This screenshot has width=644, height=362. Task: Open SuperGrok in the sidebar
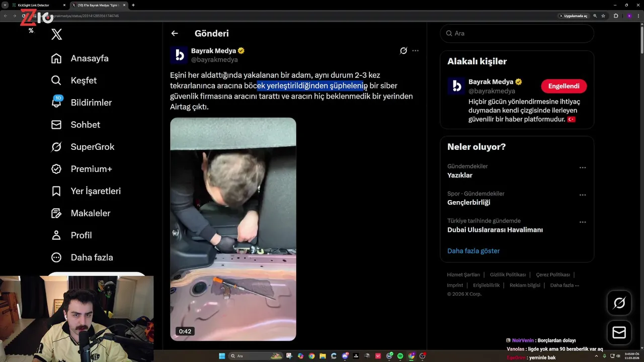pyautogui.click(x=83, y=147)
